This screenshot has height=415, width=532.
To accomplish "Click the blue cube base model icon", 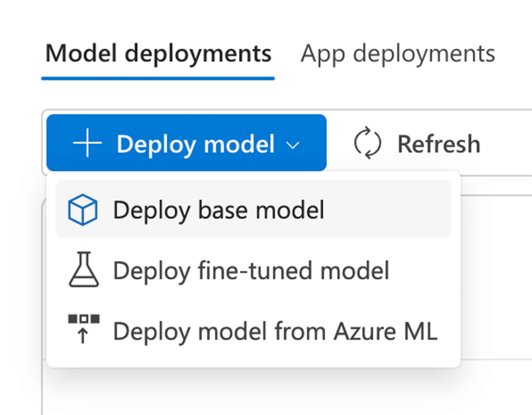I will pyautogui.click(x=83, y=210).
